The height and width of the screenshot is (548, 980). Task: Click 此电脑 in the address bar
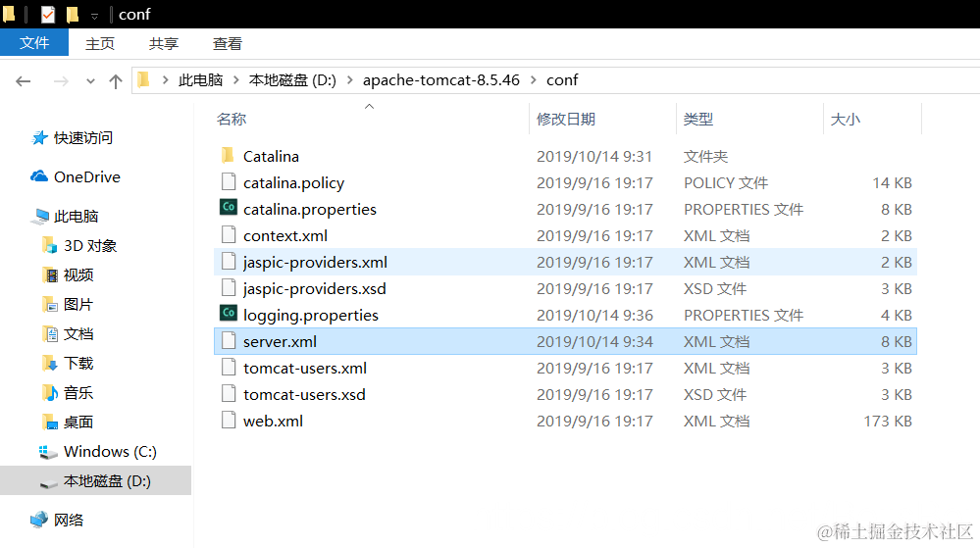pyautogui.click(x=201, y=80)
